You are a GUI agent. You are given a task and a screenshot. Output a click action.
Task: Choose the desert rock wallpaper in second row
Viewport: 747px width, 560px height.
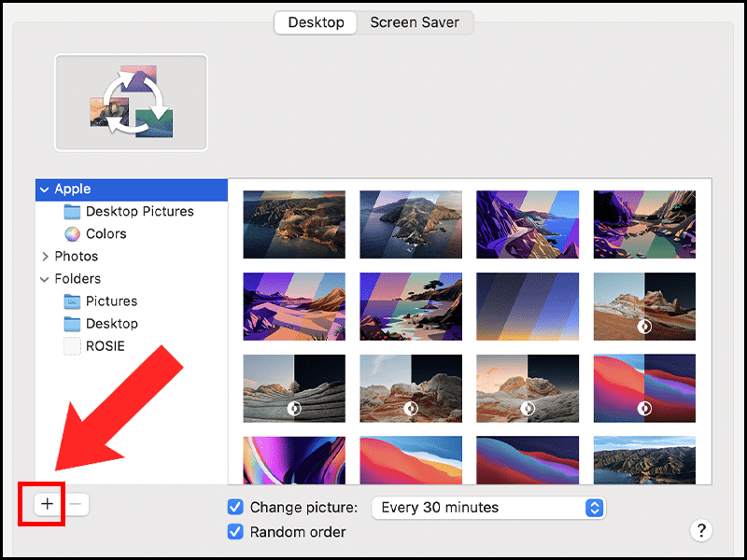click(x=644, y=307)
